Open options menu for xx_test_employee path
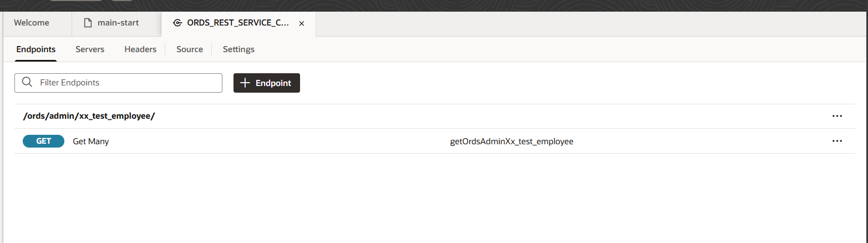Viewport: 868px width, 243px height. 837,117
